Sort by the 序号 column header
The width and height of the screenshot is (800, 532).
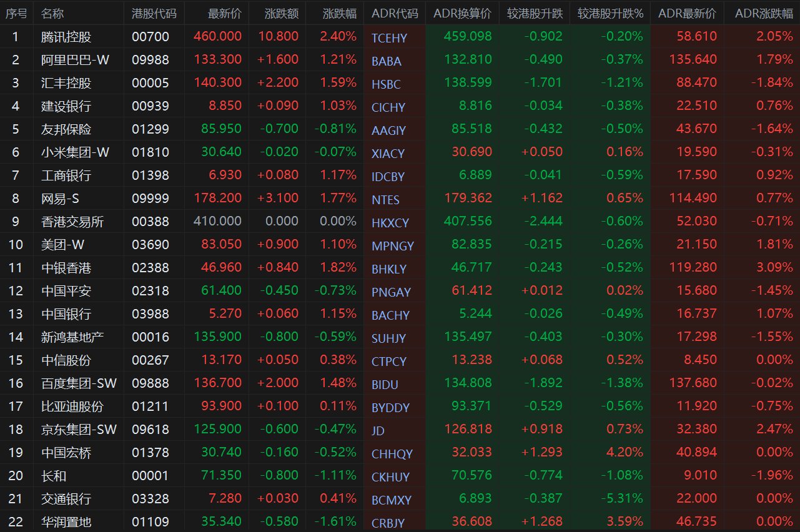tap(16, 13)
